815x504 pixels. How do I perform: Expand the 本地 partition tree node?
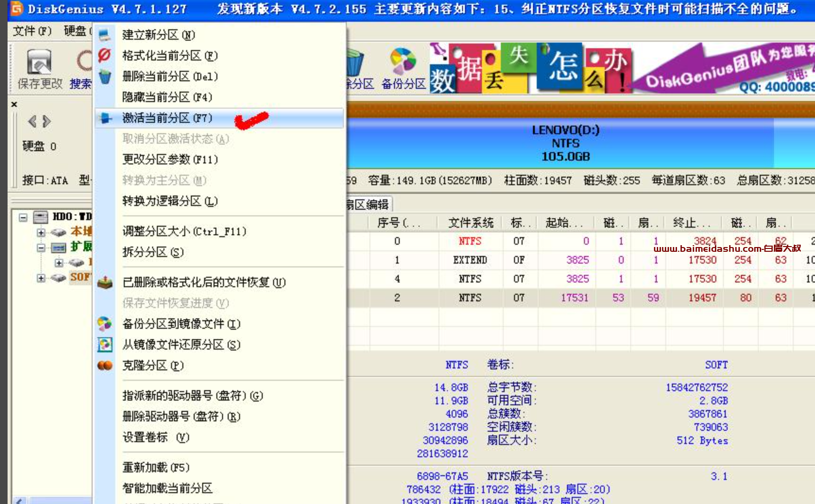click(41, 232)
